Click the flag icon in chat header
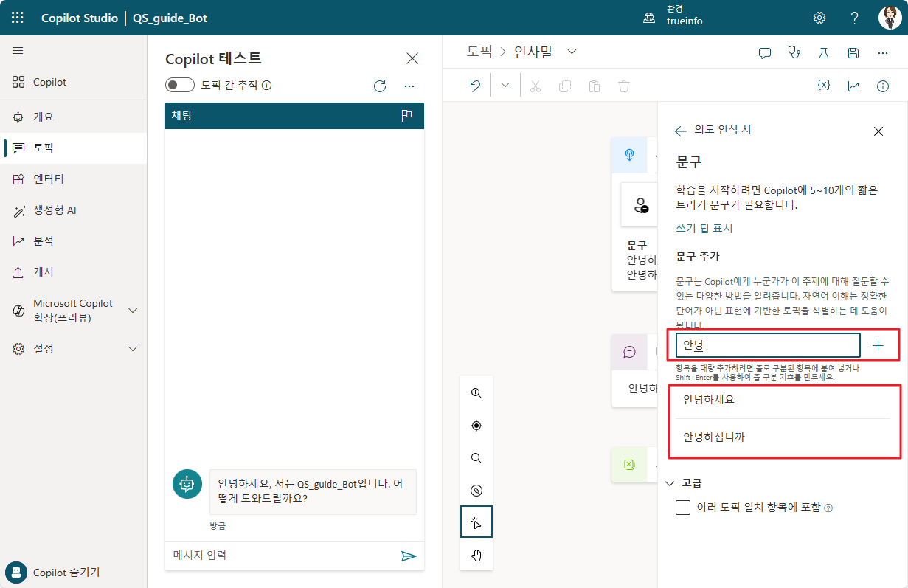The image size is (908, 588). (406, 116)
